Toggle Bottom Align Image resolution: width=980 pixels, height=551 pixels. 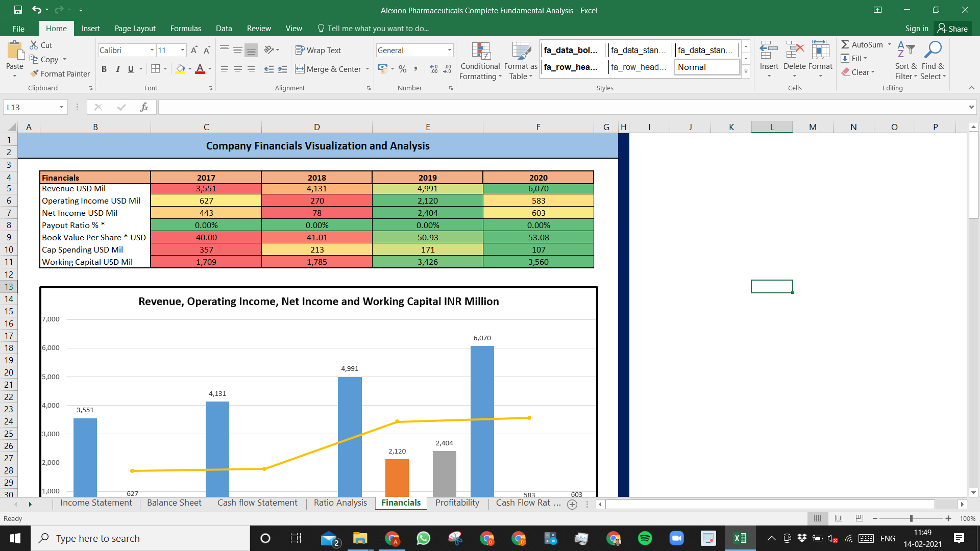(251, 50)
